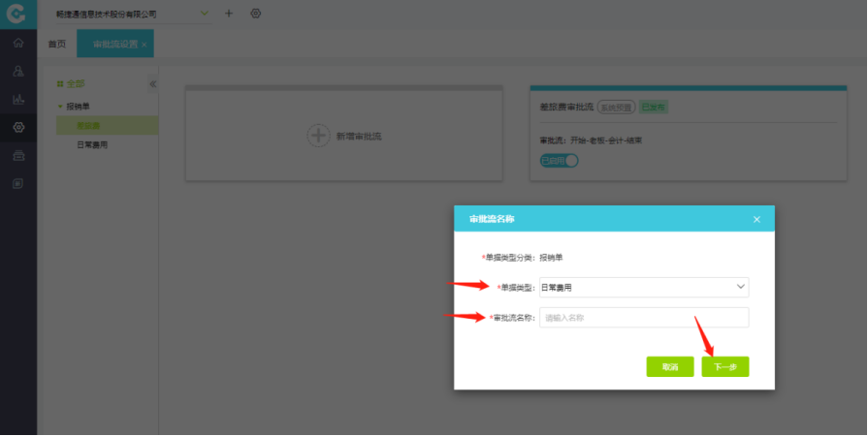Open the user/person icon in the sidebar
Viewport: 868px width, 436px height.
18,71
